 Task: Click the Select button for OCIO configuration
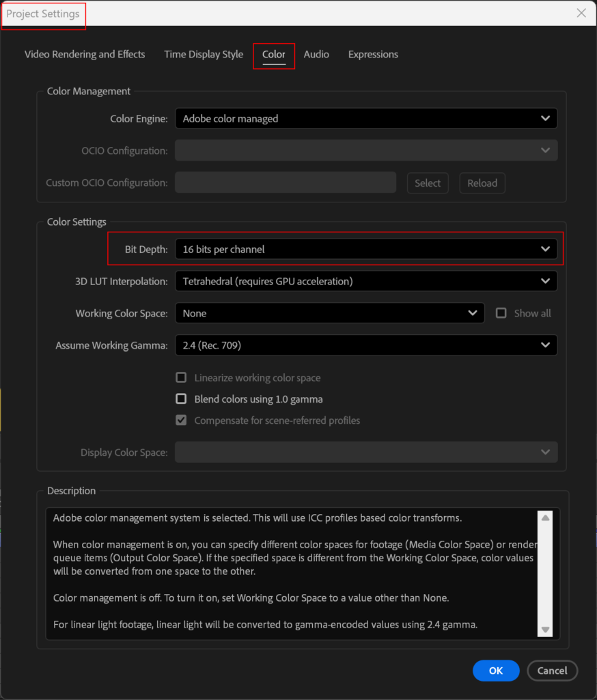428,183
